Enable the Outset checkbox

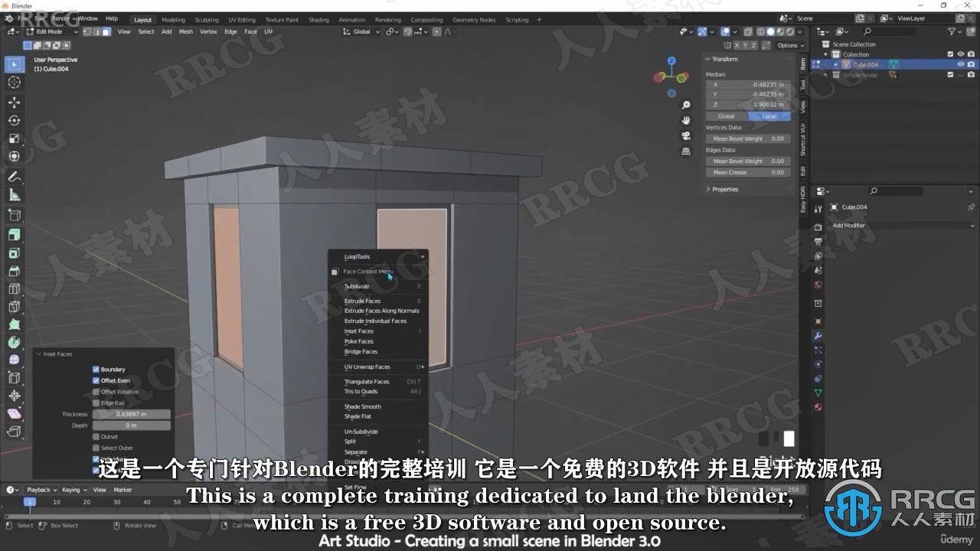[x=96, y=436]
